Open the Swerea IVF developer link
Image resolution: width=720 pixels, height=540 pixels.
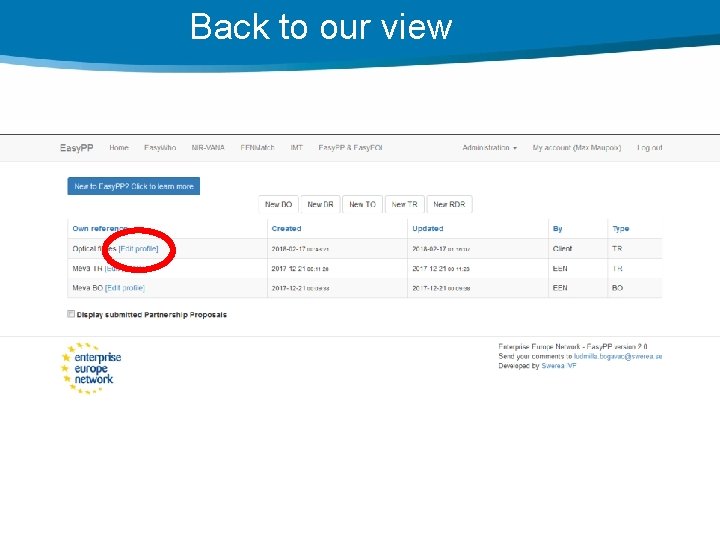[559, 366]
